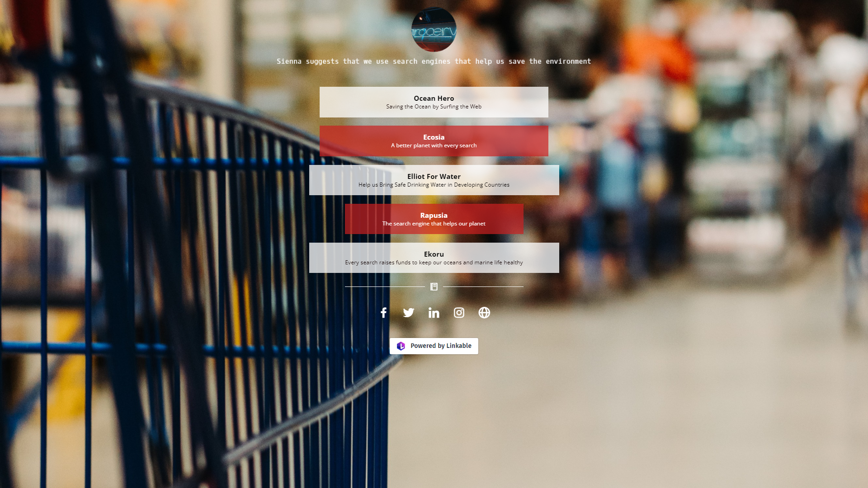868x488 pixels.
Task: Open the Instagram profile icon
Action: (459, 312)
